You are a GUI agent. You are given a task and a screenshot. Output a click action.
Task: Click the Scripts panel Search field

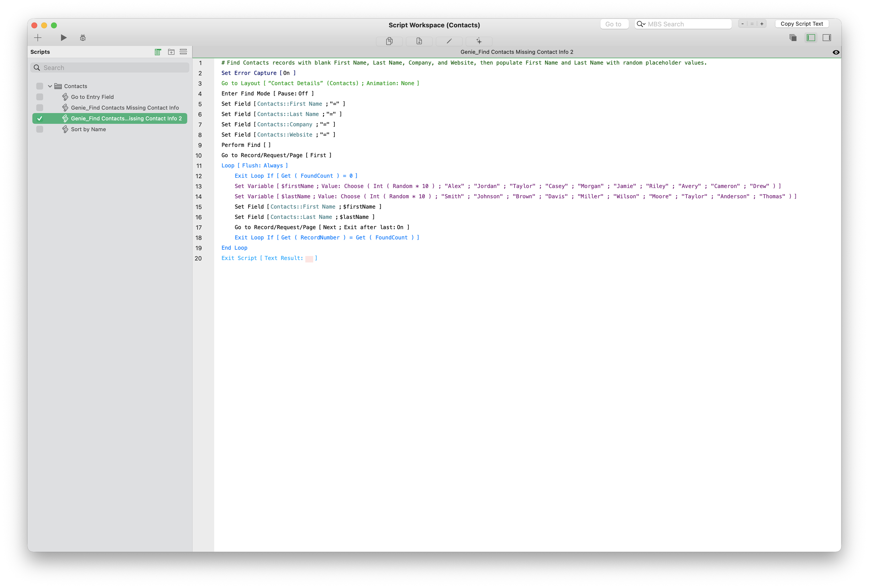[x=109, y=68]
